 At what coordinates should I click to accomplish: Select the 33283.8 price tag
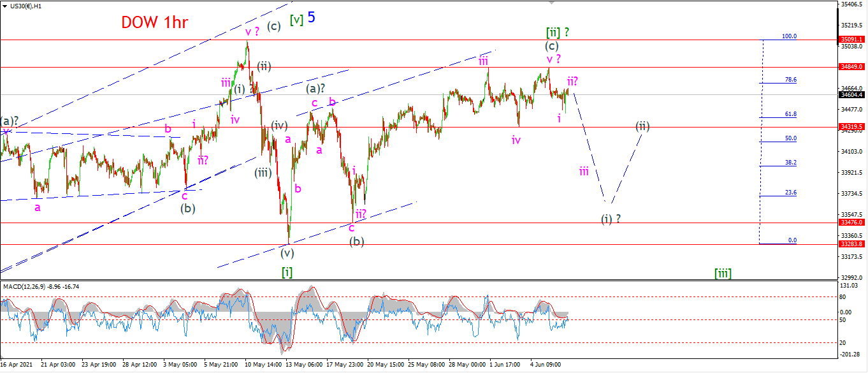click(x=852, y=244)
